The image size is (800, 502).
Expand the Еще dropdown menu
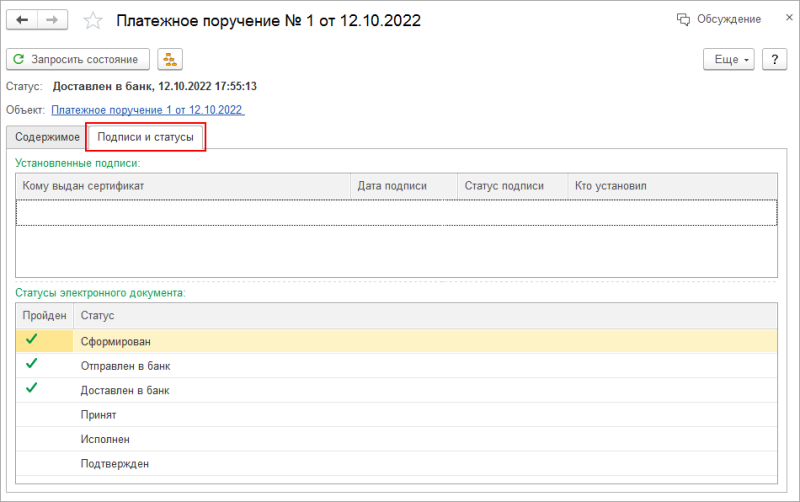click(x=729, y=60)
